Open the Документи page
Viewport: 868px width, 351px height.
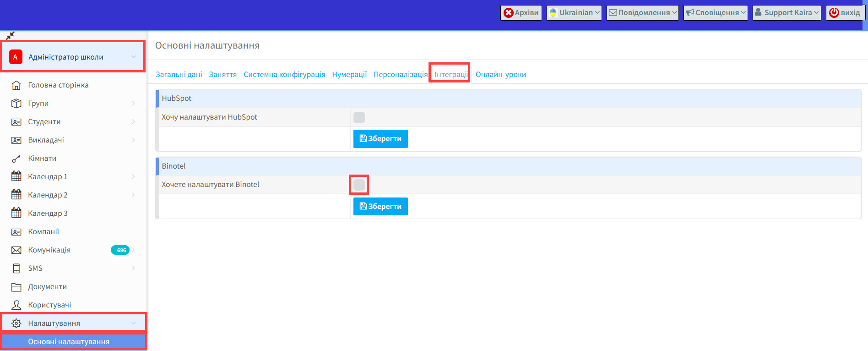point(48,287)
